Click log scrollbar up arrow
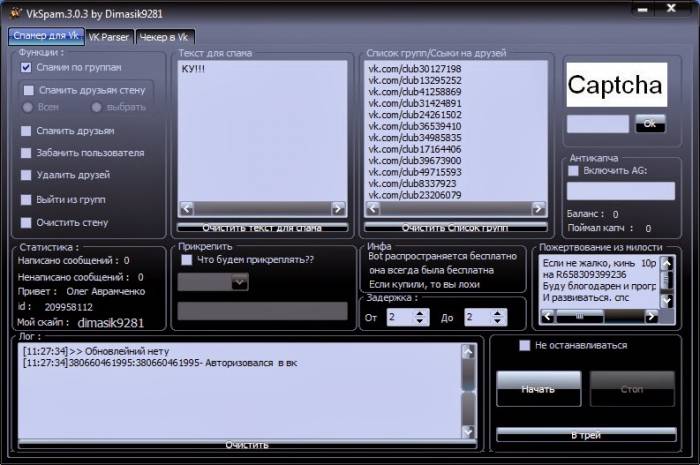700x465 pixels. [x=468, y=352]
